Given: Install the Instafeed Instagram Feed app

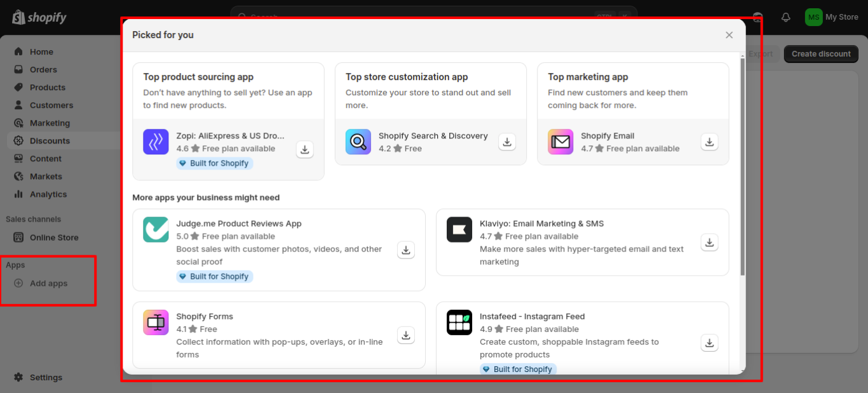Looking at the screenshot, I should point(709,342).
